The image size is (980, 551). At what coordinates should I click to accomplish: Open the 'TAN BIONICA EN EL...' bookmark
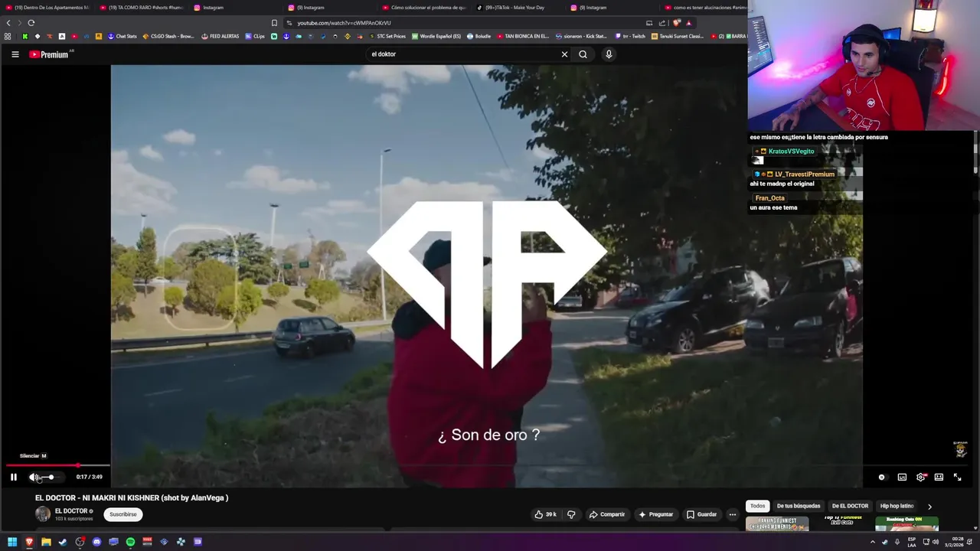(x=523, y=36)
